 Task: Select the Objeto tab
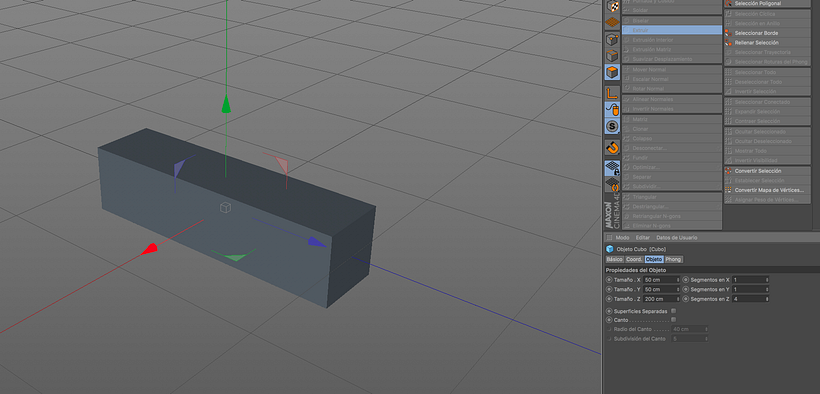tap(654, 260)
